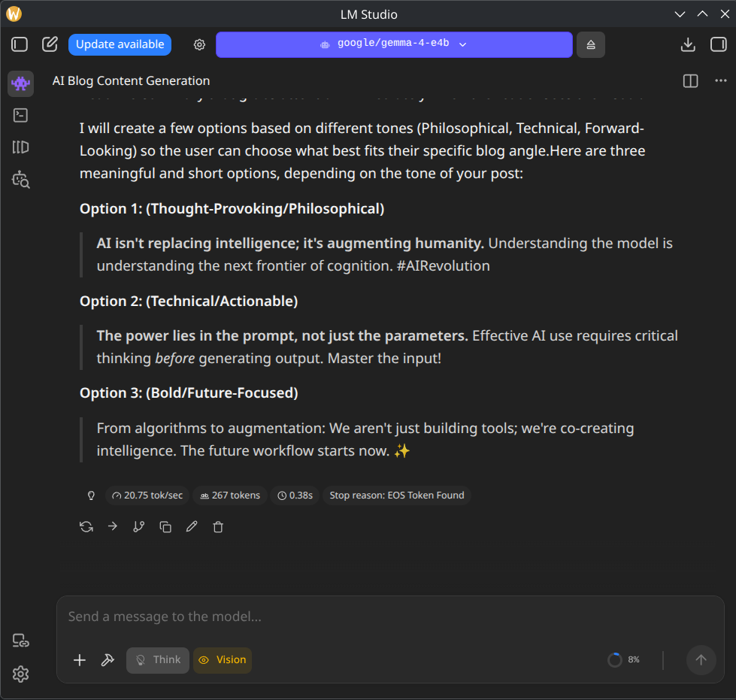This screenshot has width=736, height=700.
Task: Minimize the LM Studio window
Action: [x=679, y=14]
